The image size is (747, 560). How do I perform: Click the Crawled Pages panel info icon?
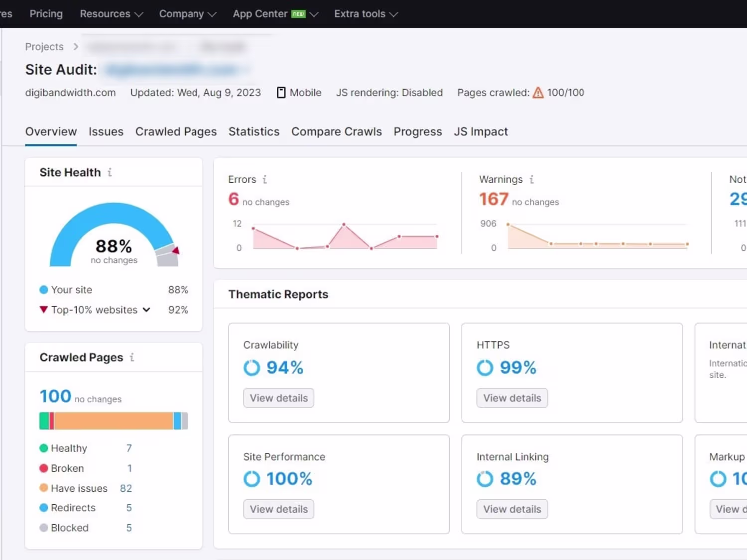coord(132,357)
